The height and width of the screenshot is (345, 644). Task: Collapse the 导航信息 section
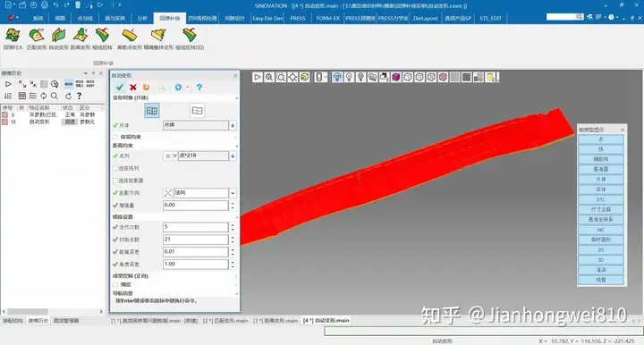point(236,294)
